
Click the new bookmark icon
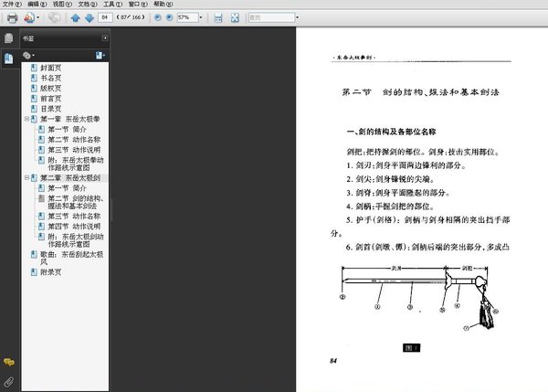(x=100, y=55)
